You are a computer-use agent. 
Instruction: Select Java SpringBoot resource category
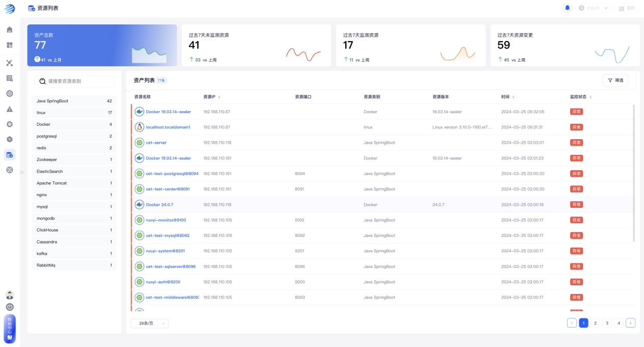click(x=74, y=101)
